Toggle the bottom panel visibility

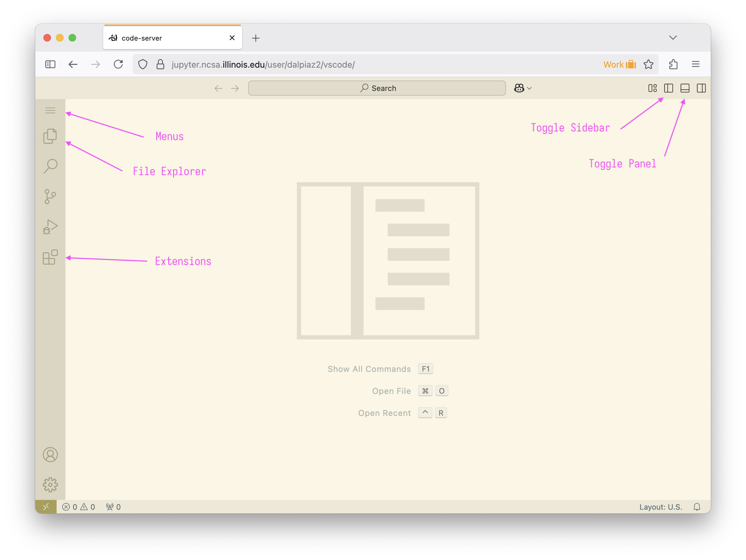[685, 88]
